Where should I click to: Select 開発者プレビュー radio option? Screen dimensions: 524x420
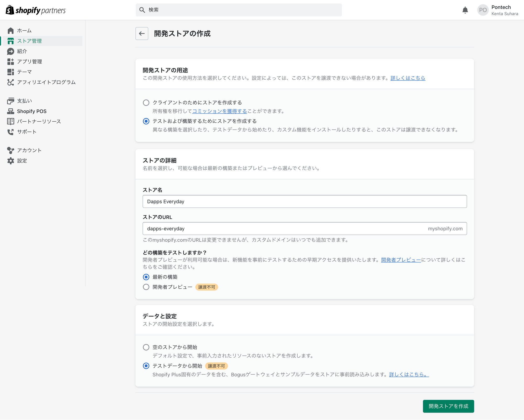(146, 287)
